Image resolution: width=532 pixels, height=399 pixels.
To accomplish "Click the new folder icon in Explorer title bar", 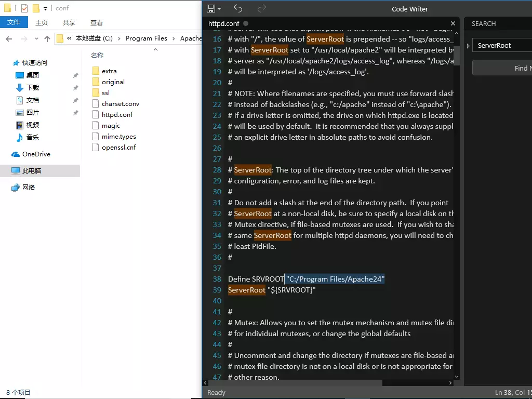I will [x=36, y=8].
